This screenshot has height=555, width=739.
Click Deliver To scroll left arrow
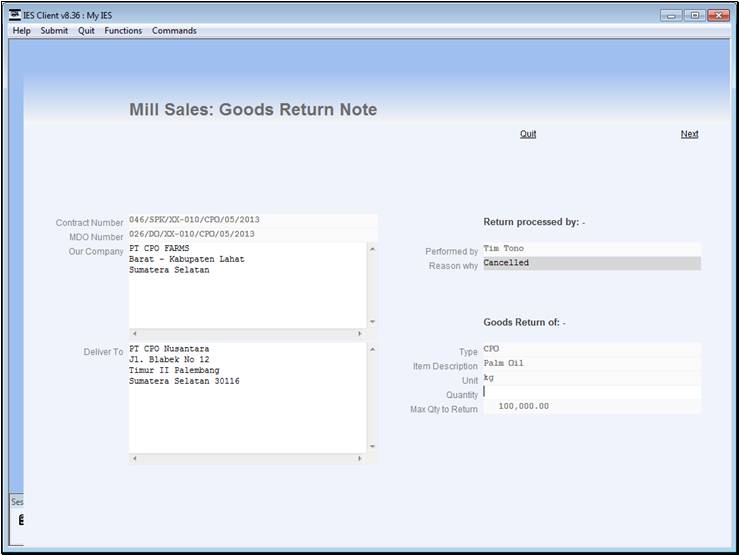click(x=134, y=458)
